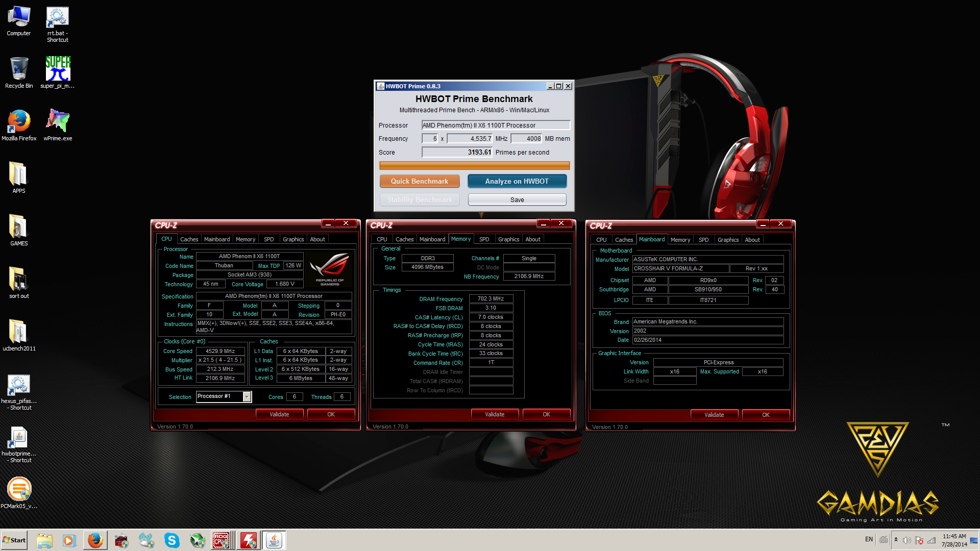
Task: Click the Core Voltage 1.680 V value
Action: pos(285,284)
